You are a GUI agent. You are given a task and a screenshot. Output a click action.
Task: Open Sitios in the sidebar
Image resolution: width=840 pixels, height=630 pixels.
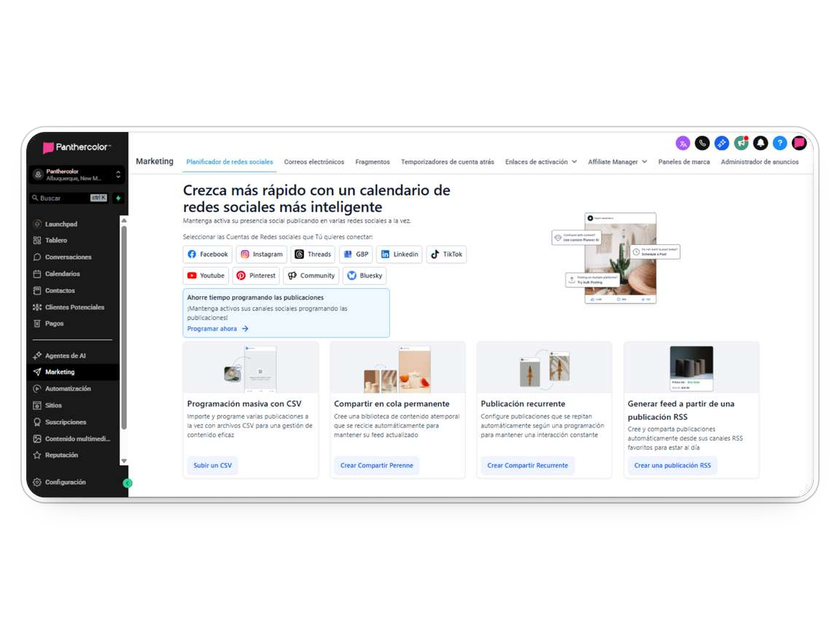[x=53, y=405]
